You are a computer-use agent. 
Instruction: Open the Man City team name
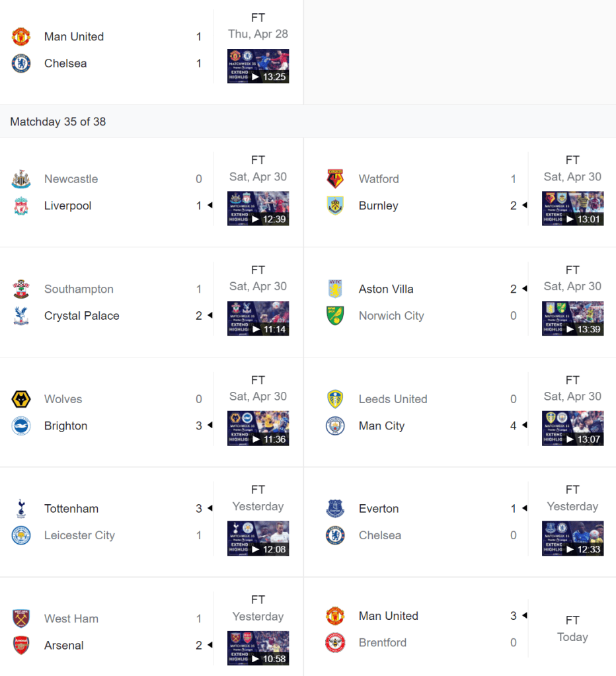point(381,426)
